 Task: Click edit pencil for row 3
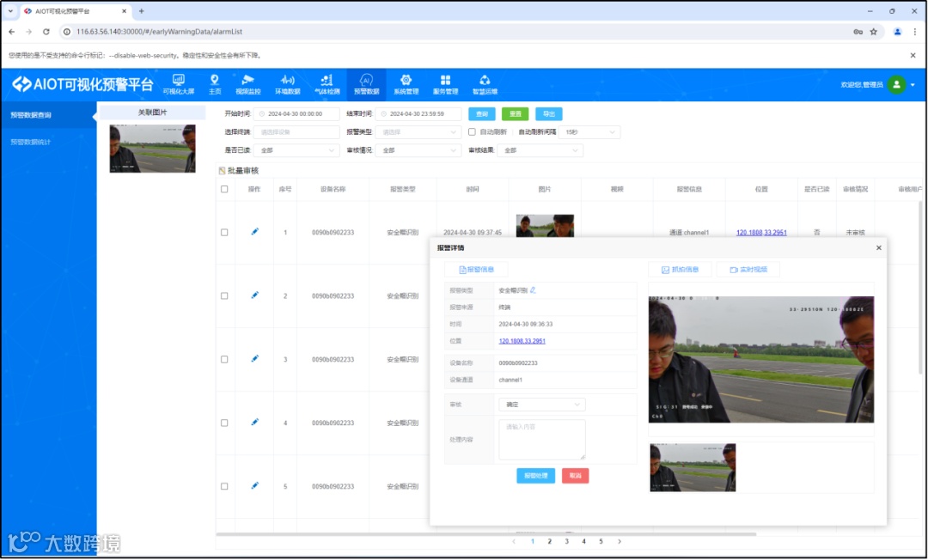click(x=254, y=358)
